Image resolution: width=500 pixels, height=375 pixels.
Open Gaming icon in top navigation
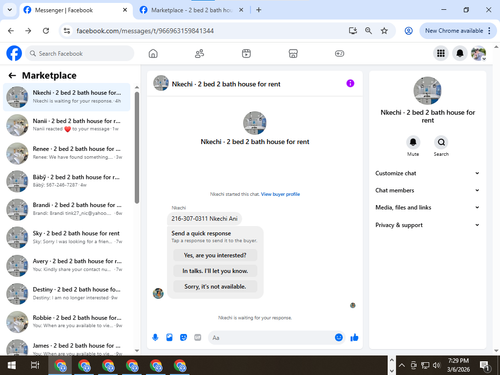coord(339,53)
